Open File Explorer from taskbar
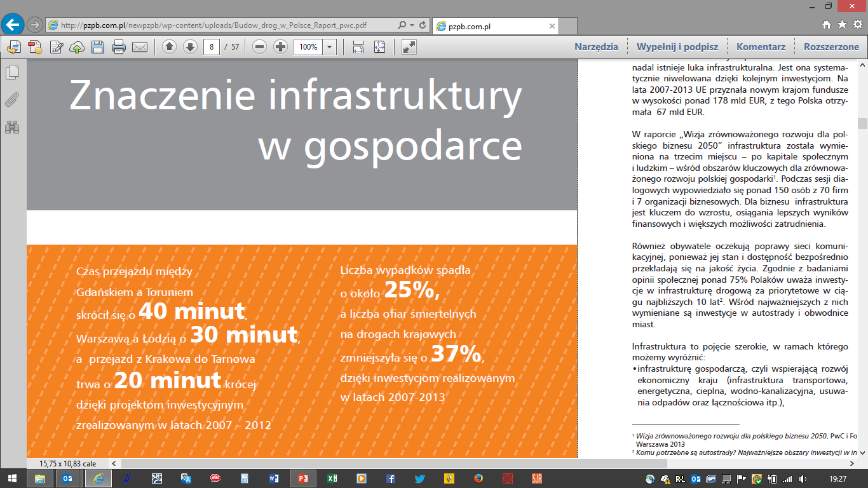This screenshot has width=868, height=488. (39, 478)
